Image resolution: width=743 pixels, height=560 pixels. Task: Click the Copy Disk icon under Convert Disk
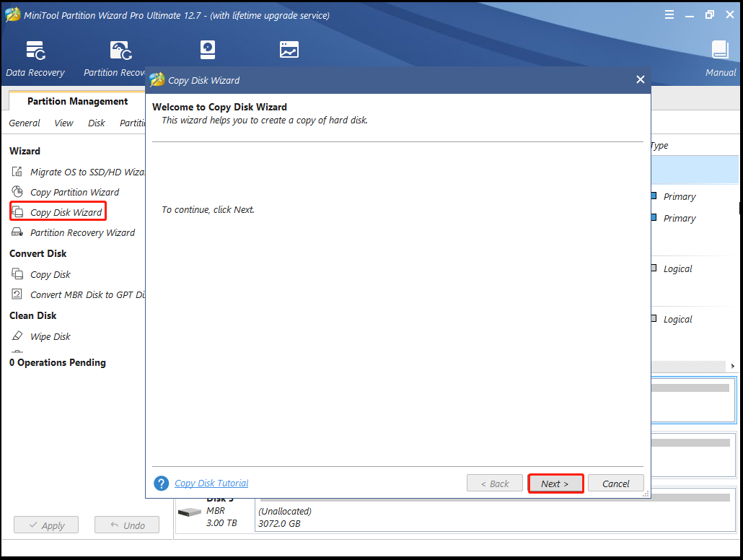[17, 274]
